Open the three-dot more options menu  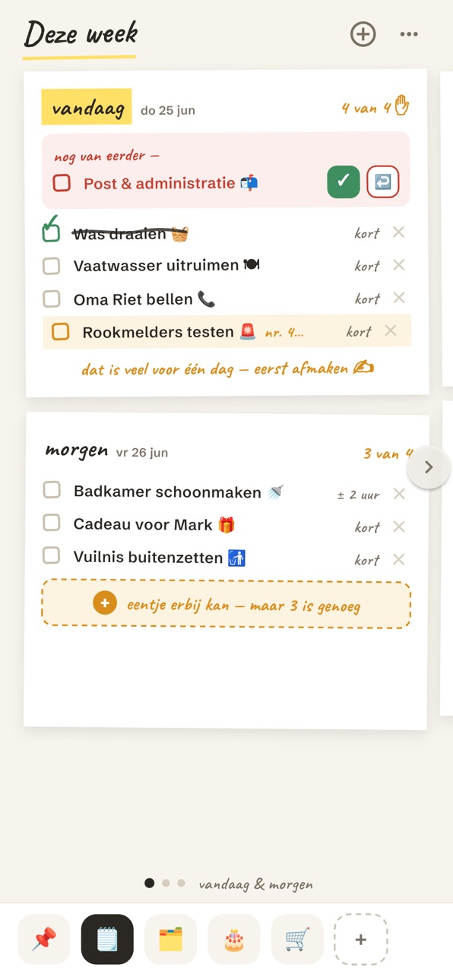coord(409,34)
